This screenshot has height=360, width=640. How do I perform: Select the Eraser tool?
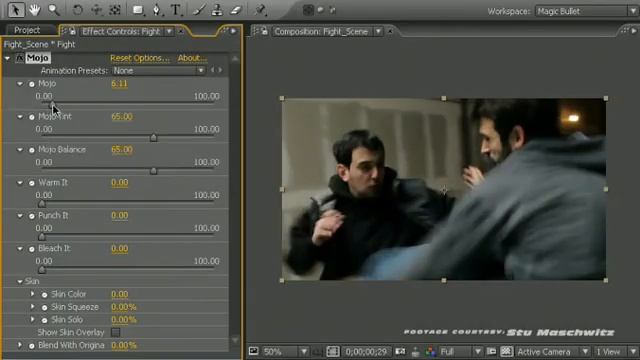236,10
